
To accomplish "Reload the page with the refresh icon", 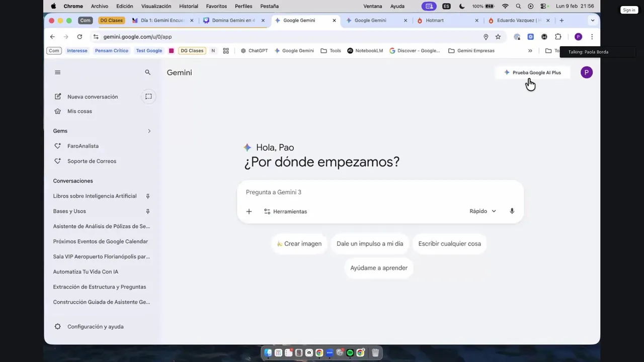I will click(x=79, y=37).
